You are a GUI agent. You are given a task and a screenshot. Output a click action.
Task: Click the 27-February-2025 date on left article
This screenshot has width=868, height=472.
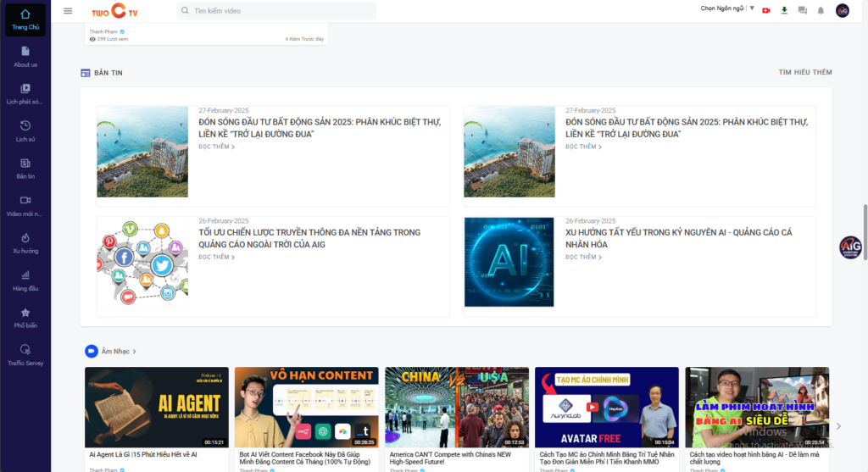tap(224, 111)
